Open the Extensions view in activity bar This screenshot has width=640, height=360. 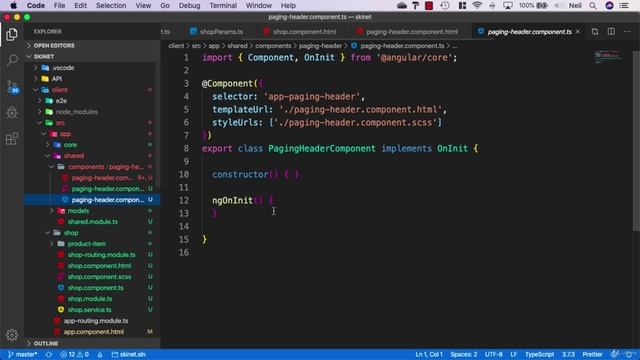(12, 138)
